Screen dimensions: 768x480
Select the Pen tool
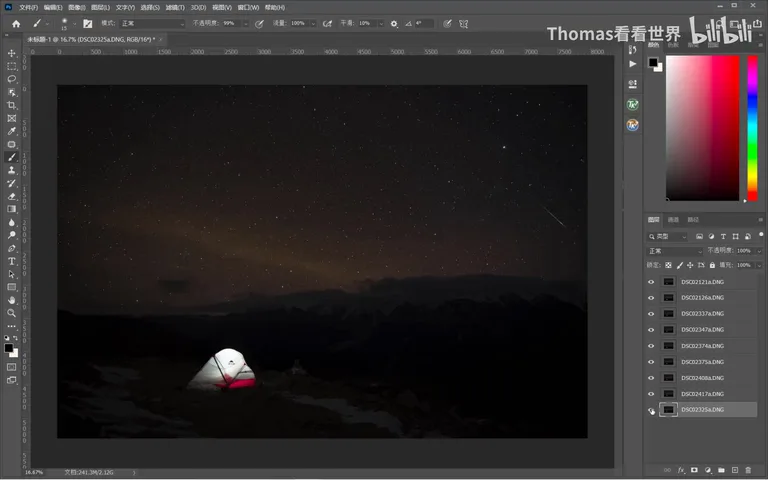point(12,248)
